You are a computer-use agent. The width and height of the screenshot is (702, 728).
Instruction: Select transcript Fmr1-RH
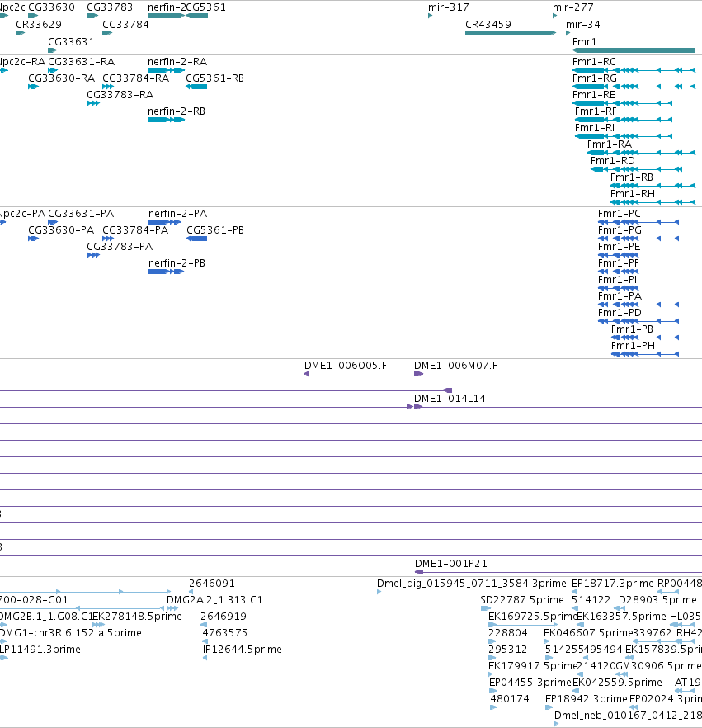click(x=653, y=202)
